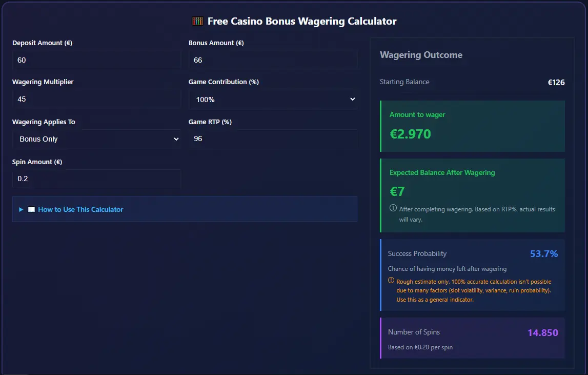Viewport: 588px width, 375px height.
Task: Click the Wagering Multiplier input
Action: (x=96, y=99)
